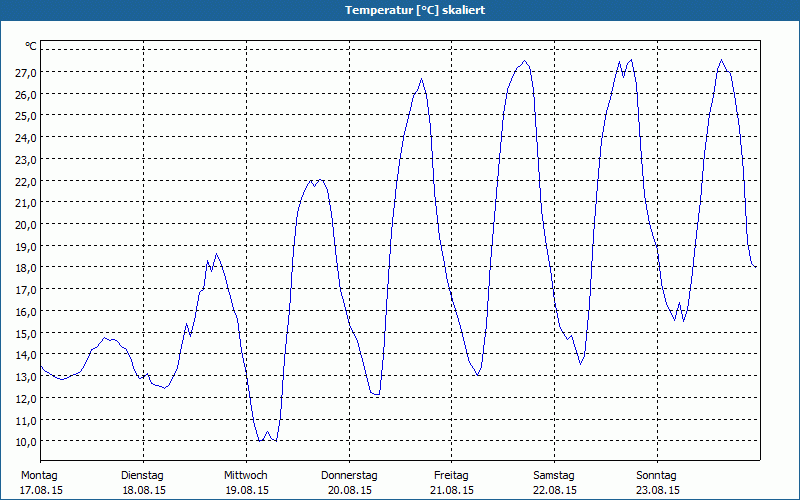Click the °C unit label above the y-axis
Image resolution: width=800 pixels, height=500 pixels.
31,46
